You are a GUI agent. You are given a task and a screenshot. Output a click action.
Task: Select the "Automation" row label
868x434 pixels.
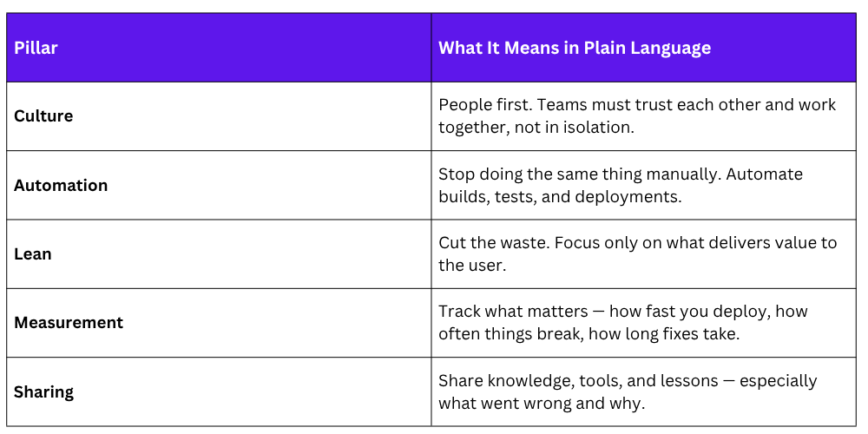[61, 185]
